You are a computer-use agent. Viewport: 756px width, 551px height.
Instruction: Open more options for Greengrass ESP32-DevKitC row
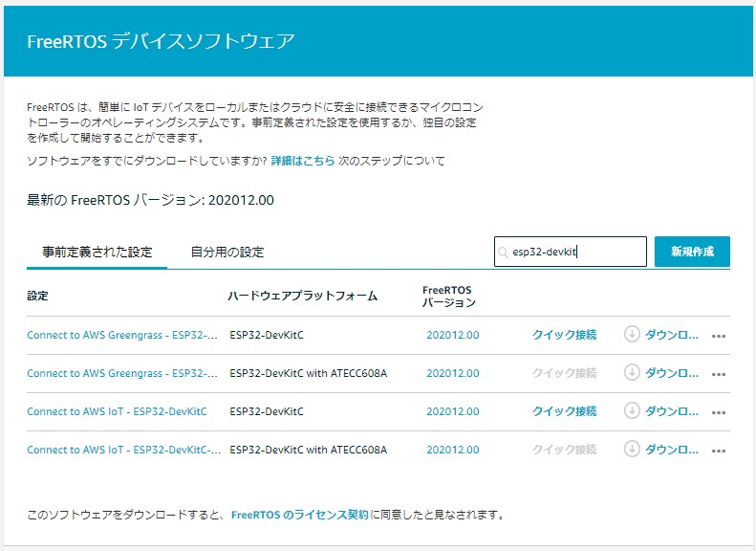[x=719, y=336]
